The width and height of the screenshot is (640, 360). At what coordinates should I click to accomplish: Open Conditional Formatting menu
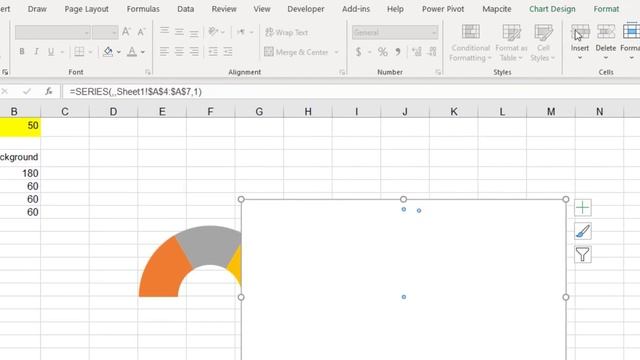tap(470, 43)
